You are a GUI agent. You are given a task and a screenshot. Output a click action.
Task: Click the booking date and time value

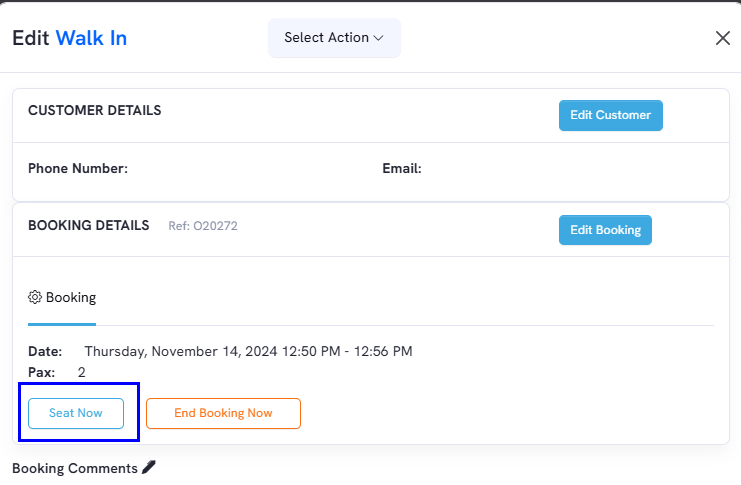click(248, 351)
